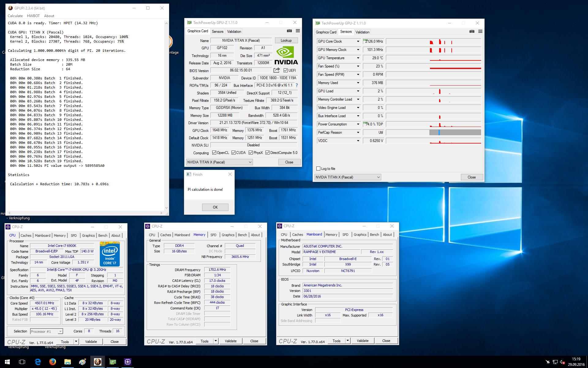Open the About menu in GPUPI
Viewport: 588px width, 368px height.
49,16
